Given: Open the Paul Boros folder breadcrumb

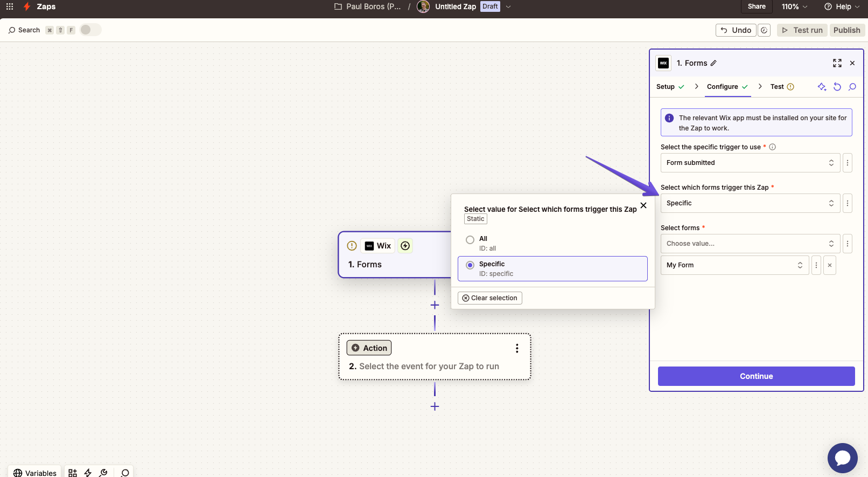Looking at the screenshot, I should (368, 6).
